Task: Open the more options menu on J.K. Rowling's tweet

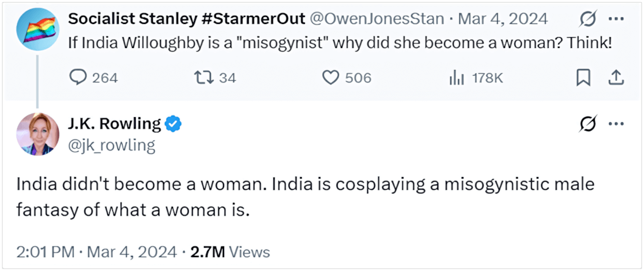Action: (x=616, y=124)
